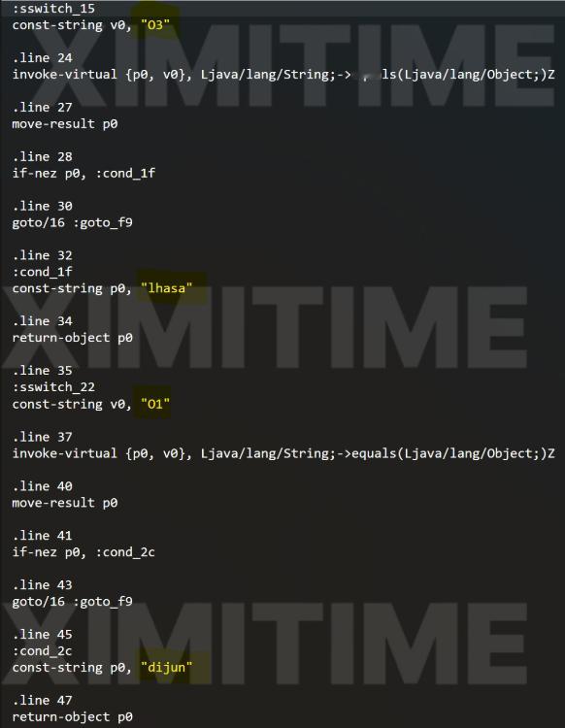Click move-result p0 under line 27

[65, 123]
